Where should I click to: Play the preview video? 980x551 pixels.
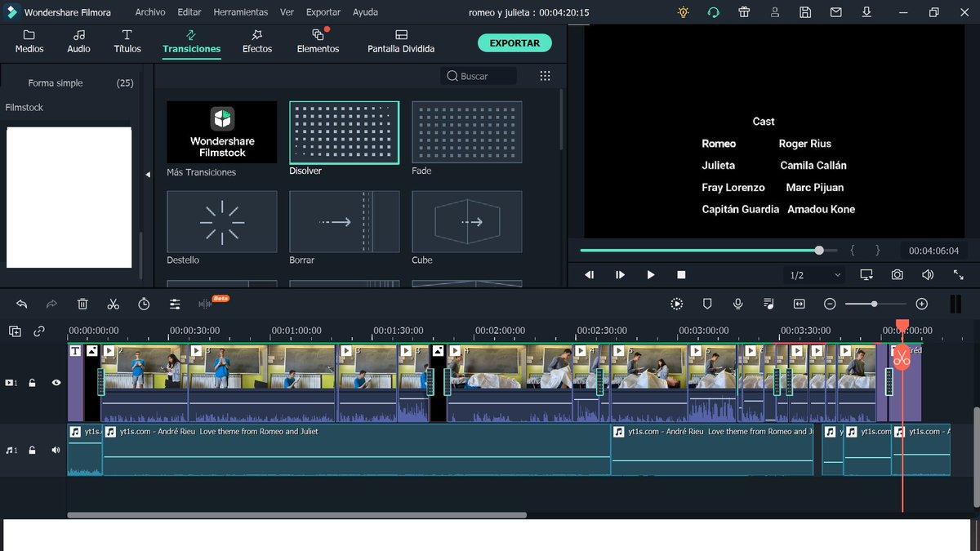pos(650,275)
